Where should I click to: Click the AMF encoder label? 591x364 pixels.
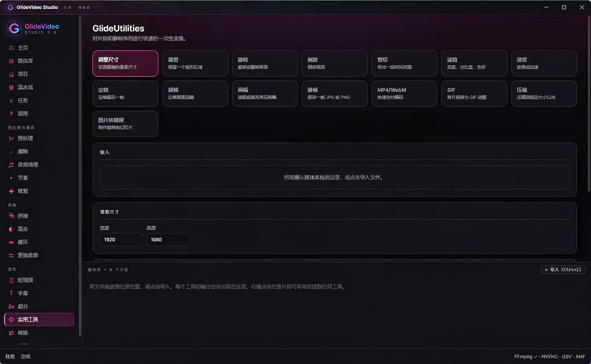point(580,357)
